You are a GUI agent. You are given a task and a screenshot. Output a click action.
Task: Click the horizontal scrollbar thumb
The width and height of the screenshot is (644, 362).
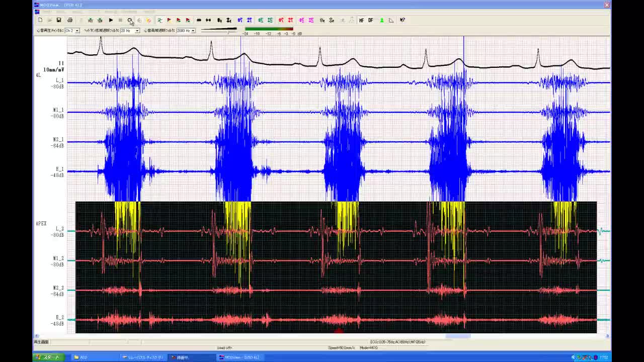(x=458, y=336)
